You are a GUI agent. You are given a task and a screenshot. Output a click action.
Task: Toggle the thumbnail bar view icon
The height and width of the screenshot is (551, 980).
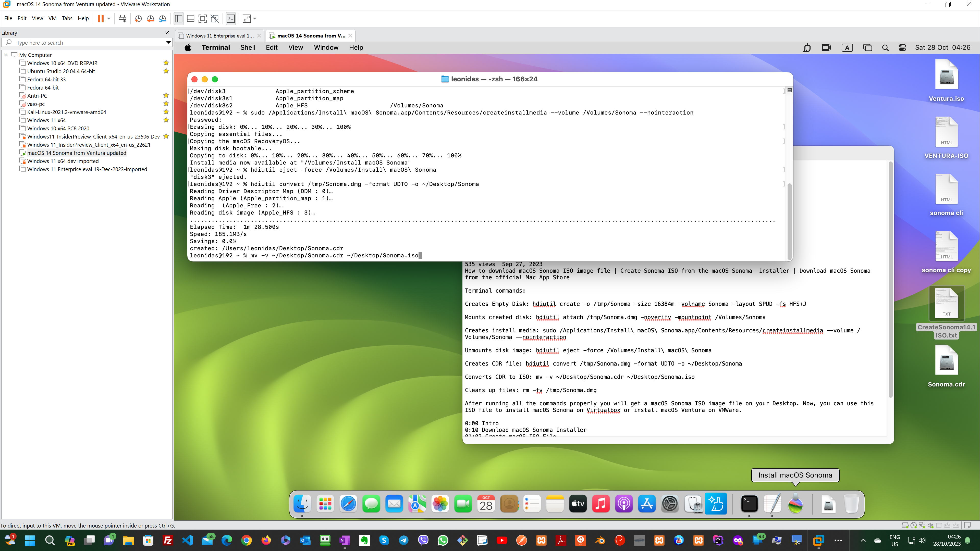point(191,18)
